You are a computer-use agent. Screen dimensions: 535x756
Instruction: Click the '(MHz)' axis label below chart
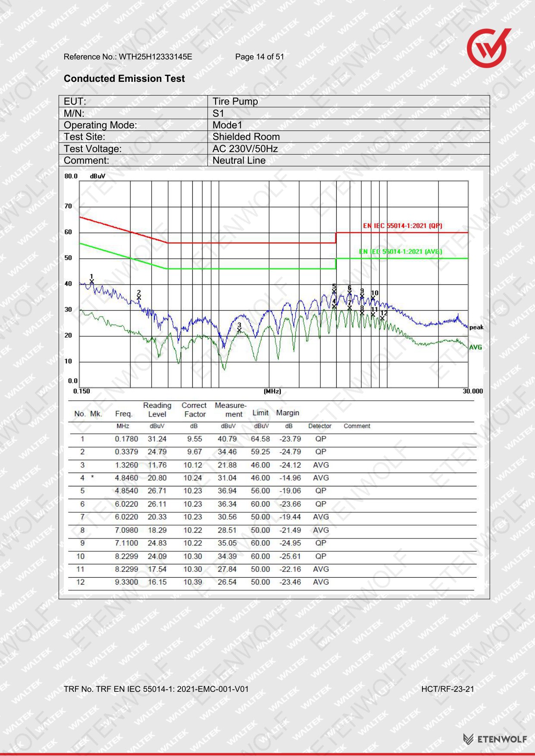click(272, 391)
